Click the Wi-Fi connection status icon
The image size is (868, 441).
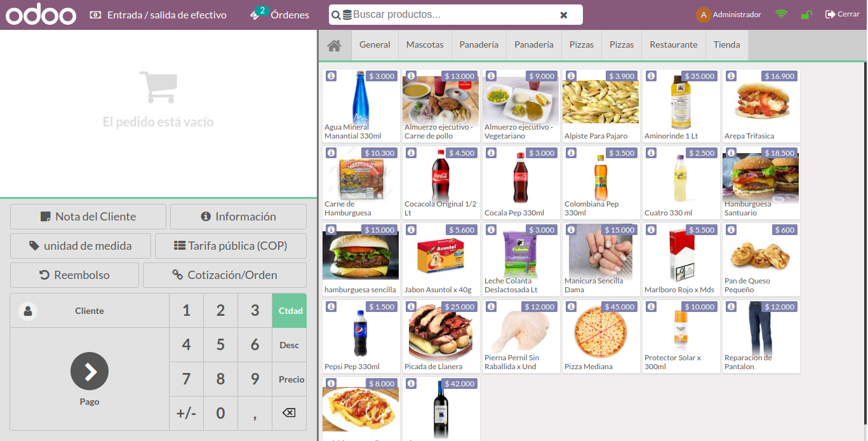coord(781,15)
